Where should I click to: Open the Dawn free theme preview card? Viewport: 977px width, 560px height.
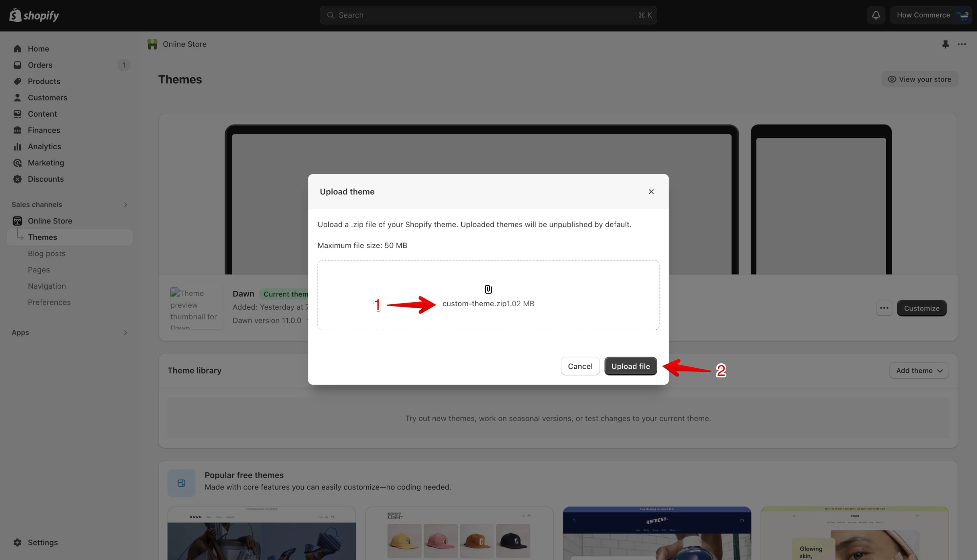[262, 534]
